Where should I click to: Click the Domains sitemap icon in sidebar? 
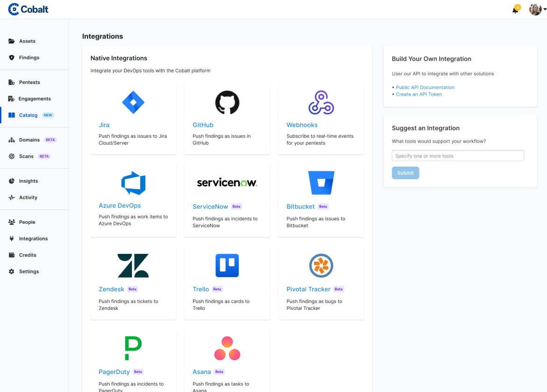12,140
